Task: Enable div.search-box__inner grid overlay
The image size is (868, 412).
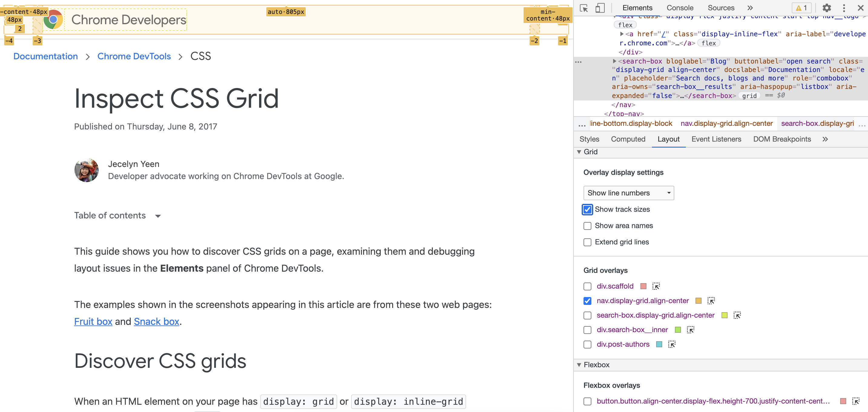Action: click(x=587, y=330)
